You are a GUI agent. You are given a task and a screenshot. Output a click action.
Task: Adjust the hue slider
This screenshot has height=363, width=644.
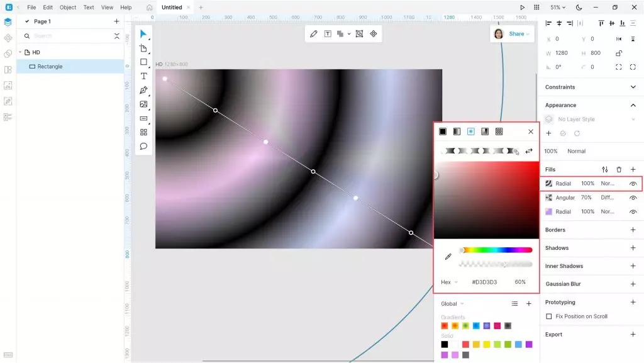tap(496, 250)
